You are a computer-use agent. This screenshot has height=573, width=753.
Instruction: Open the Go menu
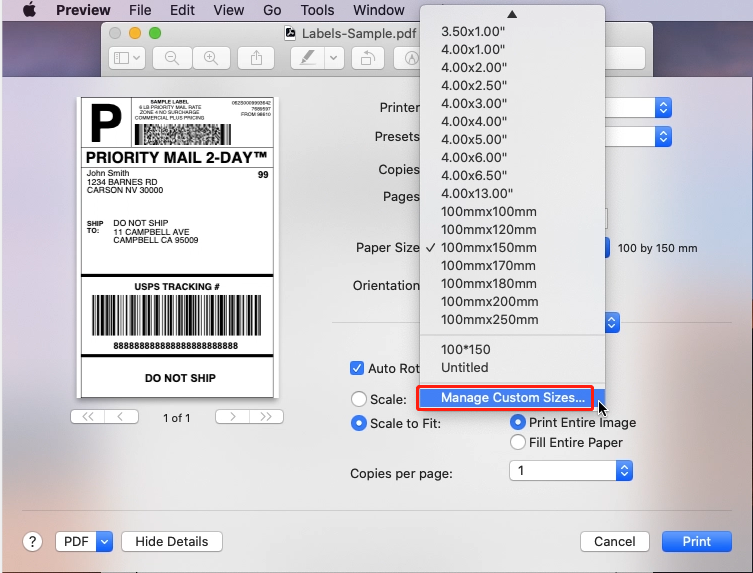(x=272, y=10)
